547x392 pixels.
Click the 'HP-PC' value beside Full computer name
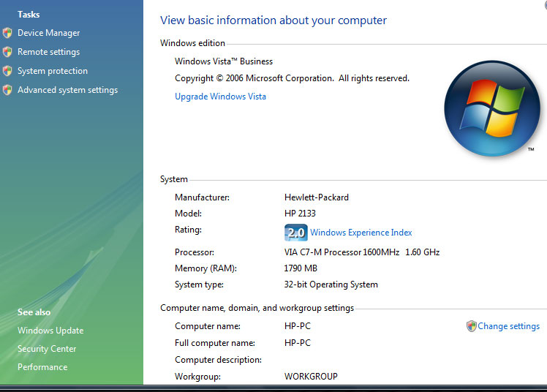point(297,343)
